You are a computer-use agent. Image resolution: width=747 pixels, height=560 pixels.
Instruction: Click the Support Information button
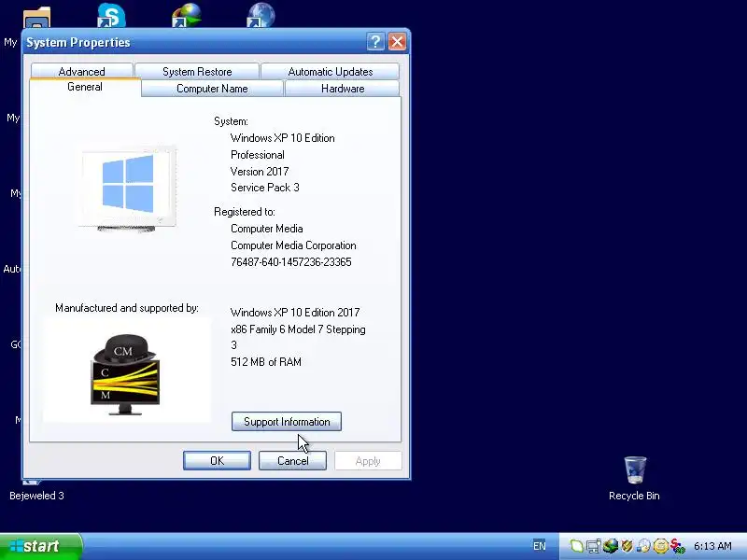point(287,422)
